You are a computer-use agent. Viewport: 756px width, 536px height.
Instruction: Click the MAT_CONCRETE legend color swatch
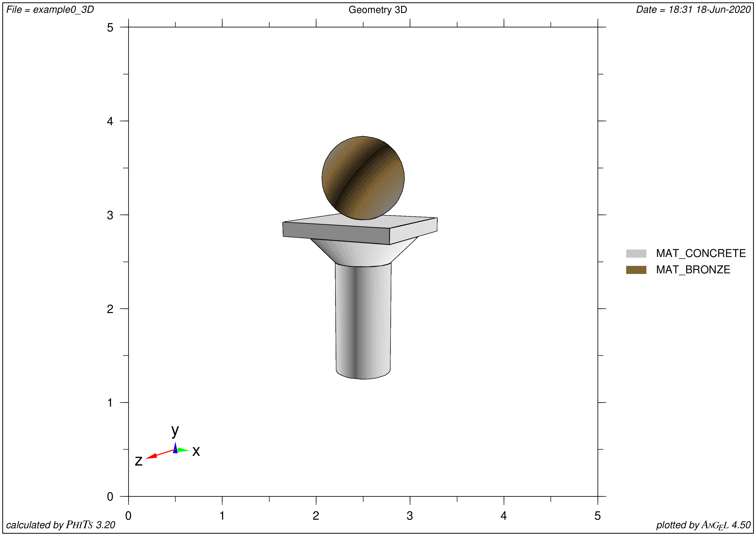point(636,253)
